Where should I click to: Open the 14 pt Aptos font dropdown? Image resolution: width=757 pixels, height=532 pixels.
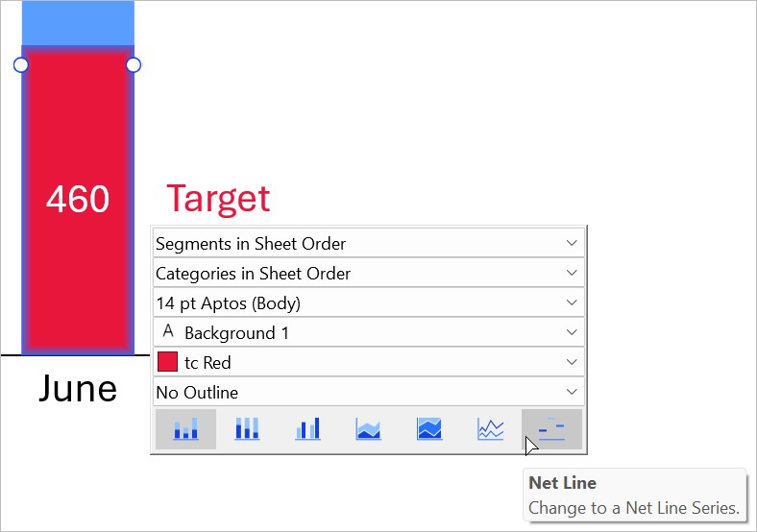[x=369, y=303]
